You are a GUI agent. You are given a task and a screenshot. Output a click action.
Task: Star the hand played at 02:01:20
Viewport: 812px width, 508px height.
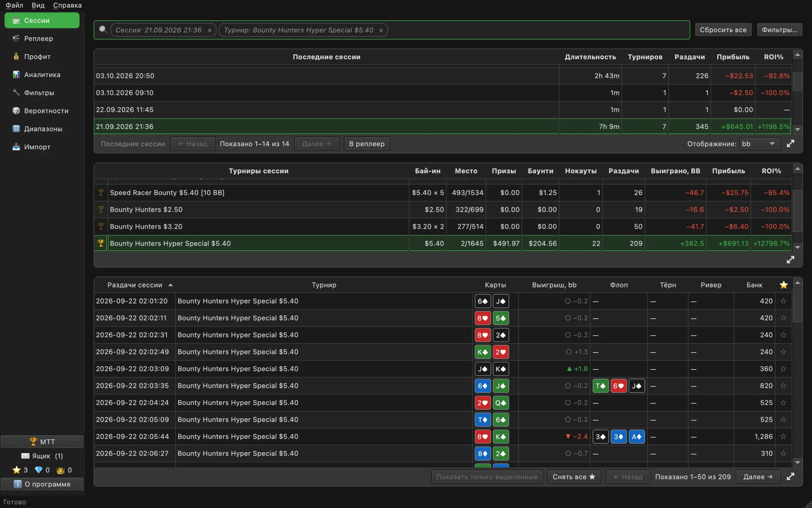click(x=783, y=301)
